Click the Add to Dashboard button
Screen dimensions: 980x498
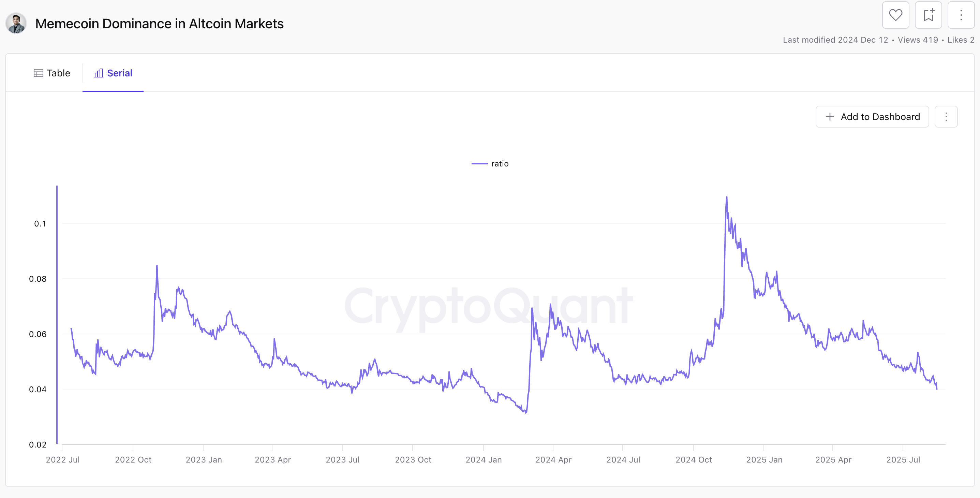coord(872,117)
